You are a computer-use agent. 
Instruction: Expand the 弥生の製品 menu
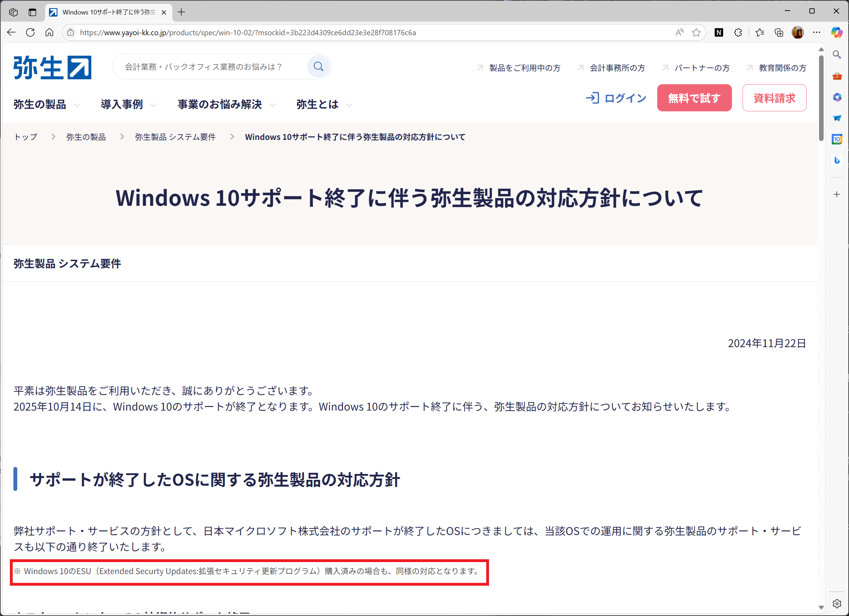[47, 104]
